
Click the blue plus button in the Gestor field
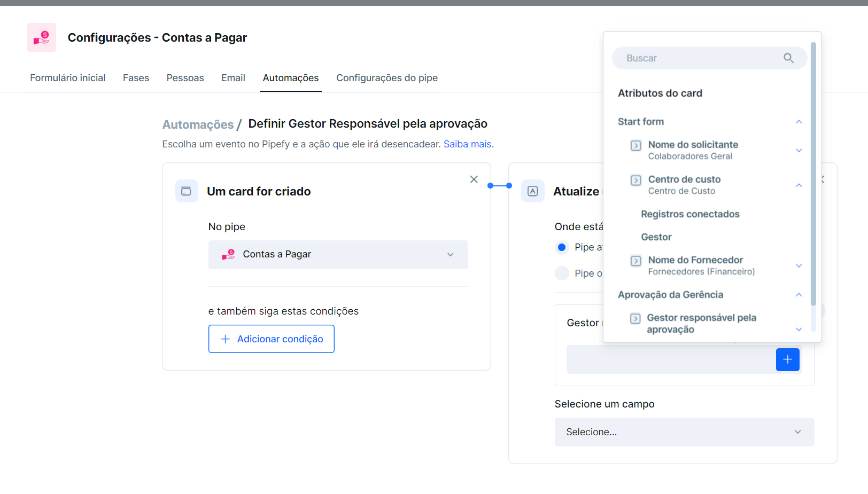pos(788,359)
